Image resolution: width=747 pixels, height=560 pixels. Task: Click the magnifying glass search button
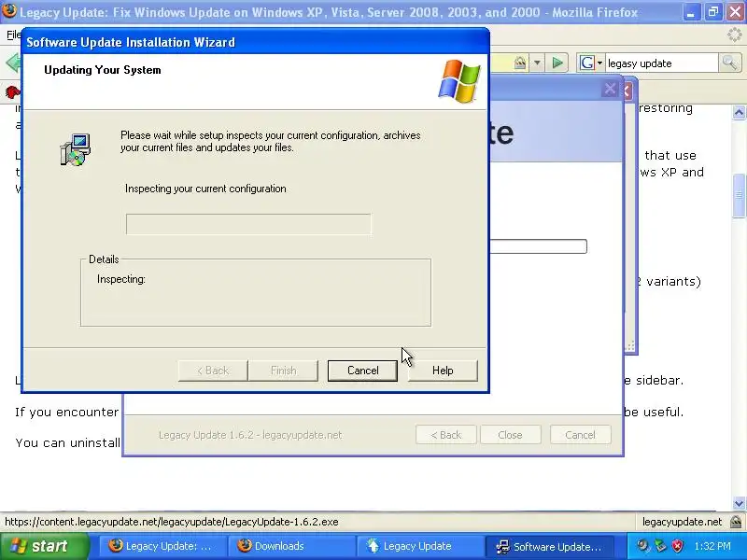[x=729, y=63]
